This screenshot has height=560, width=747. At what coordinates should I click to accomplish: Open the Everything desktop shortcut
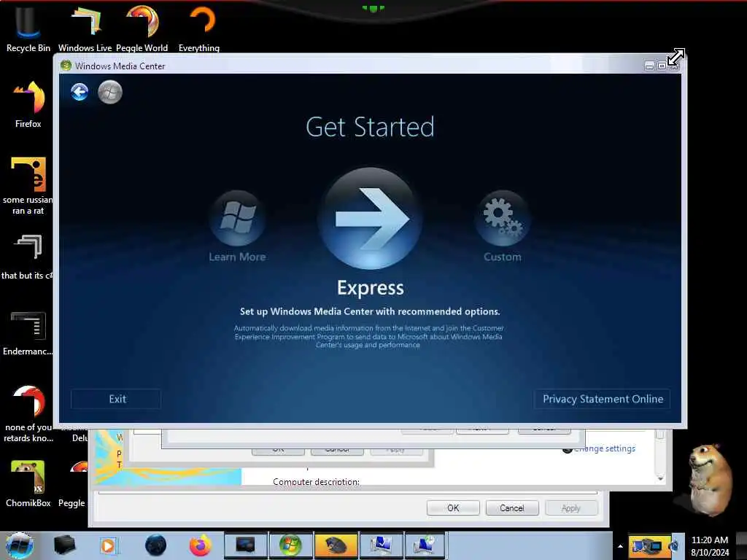point(199,27)
